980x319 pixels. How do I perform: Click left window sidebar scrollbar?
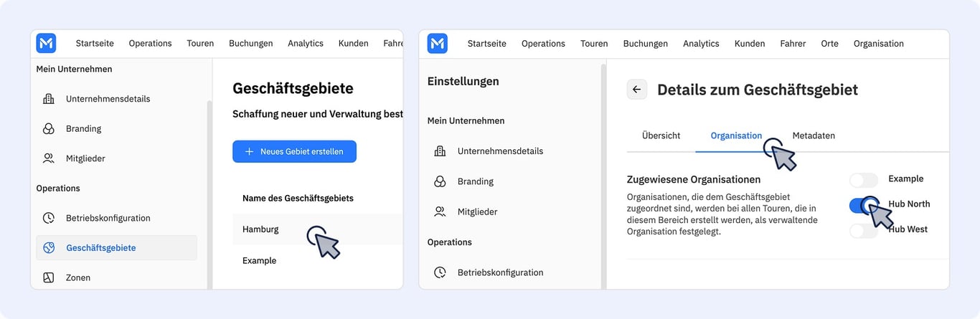click(x=209, y=194)
